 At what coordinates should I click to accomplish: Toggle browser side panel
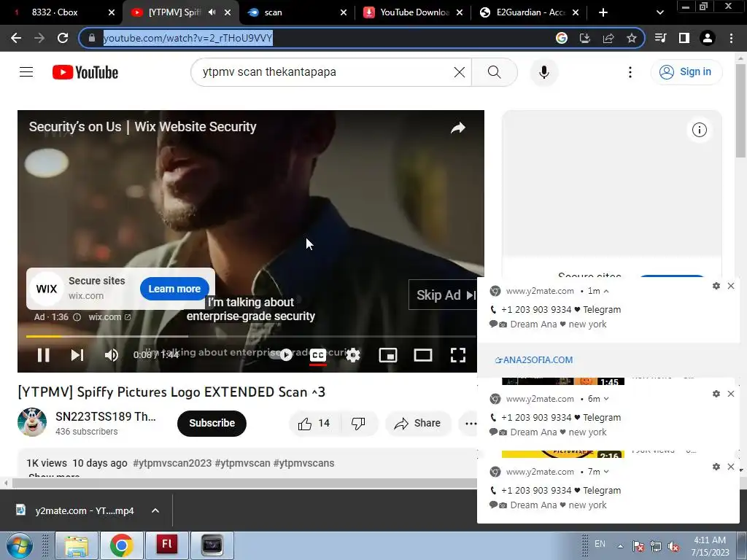tap(684, 38)
